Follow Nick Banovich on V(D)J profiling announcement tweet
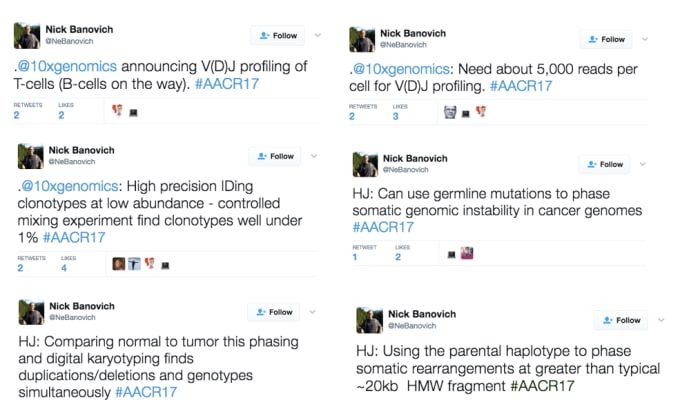Screen dimensions: 680x418 278,36
